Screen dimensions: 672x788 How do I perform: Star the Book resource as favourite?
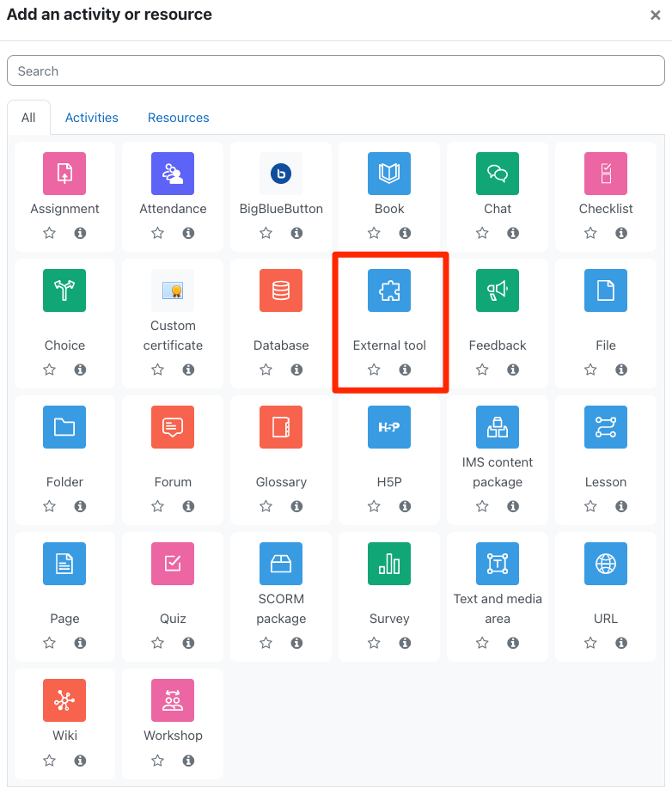(374, 233)
